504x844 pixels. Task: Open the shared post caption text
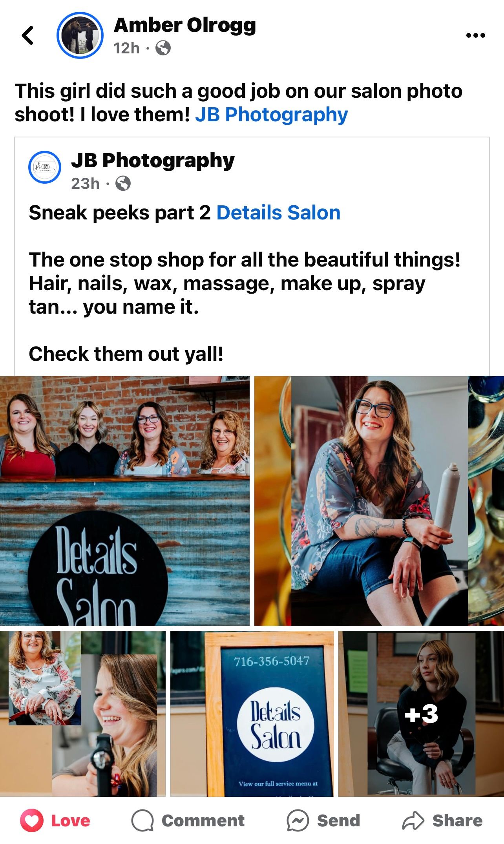click(245, 283)
